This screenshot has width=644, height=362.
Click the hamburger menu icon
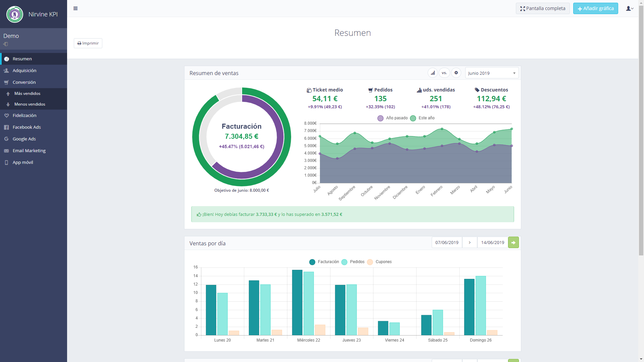click(x=75, y=8)
